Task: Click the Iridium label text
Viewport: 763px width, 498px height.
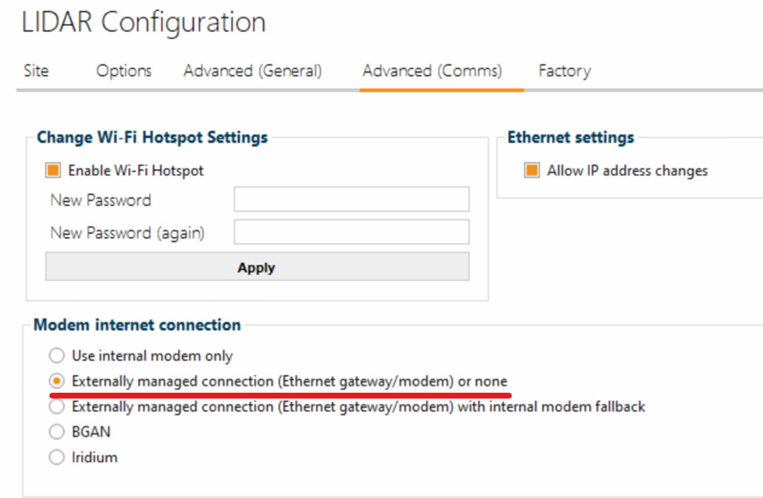Action: click(95, 457)
